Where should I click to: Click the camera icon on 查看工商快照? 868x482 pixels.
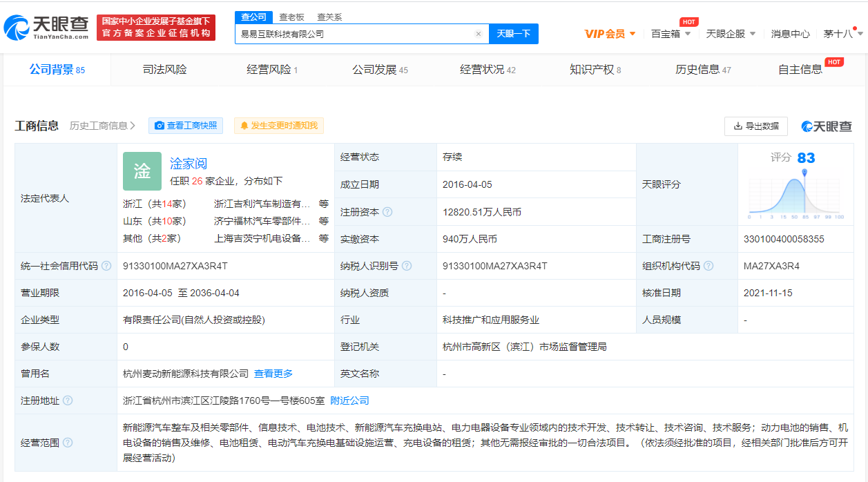tap(159, 126)
